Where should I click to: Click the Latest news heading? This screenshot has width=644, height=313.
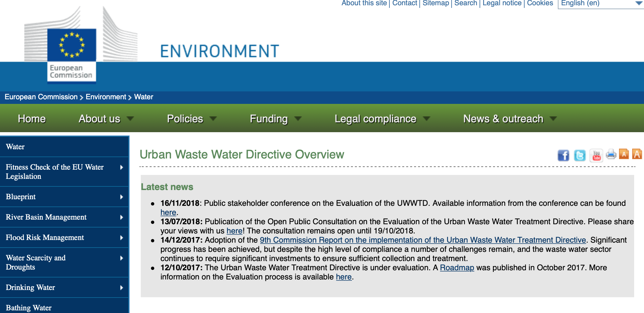pyautogui.click(x=167, y=187)
